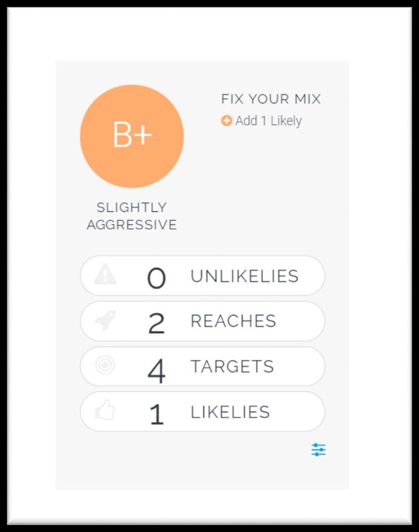The width and height of the screenshot is (419, 532).
Task: Click the thumbs-up icon in Likelies row
Action: coord(105,410)
